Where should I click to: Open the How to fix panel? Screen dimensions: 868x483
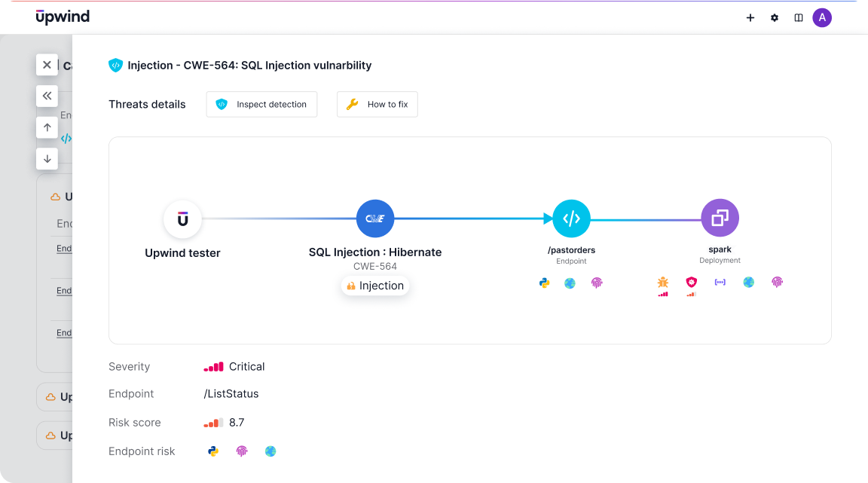pos(377,104)
